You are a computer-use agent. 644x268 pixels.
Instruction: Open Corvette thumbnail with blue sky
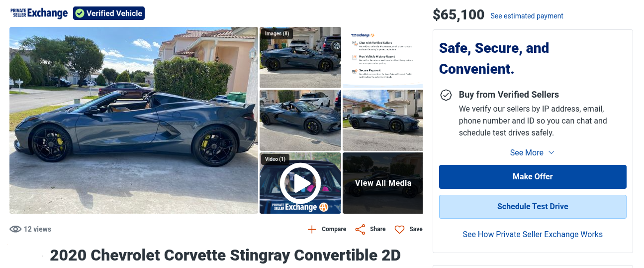(x=383, y=120)
